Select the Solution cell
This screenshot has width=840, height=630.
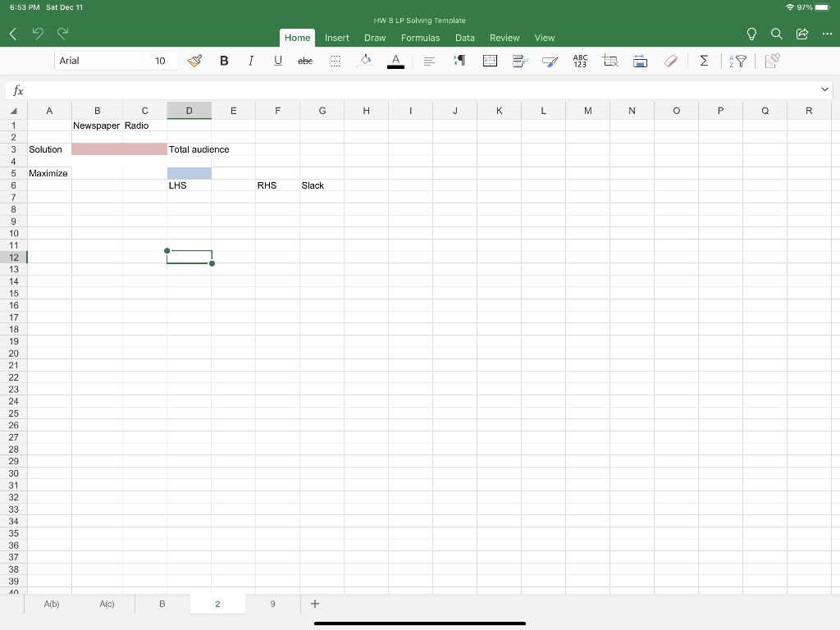click(x=49, y=149)
